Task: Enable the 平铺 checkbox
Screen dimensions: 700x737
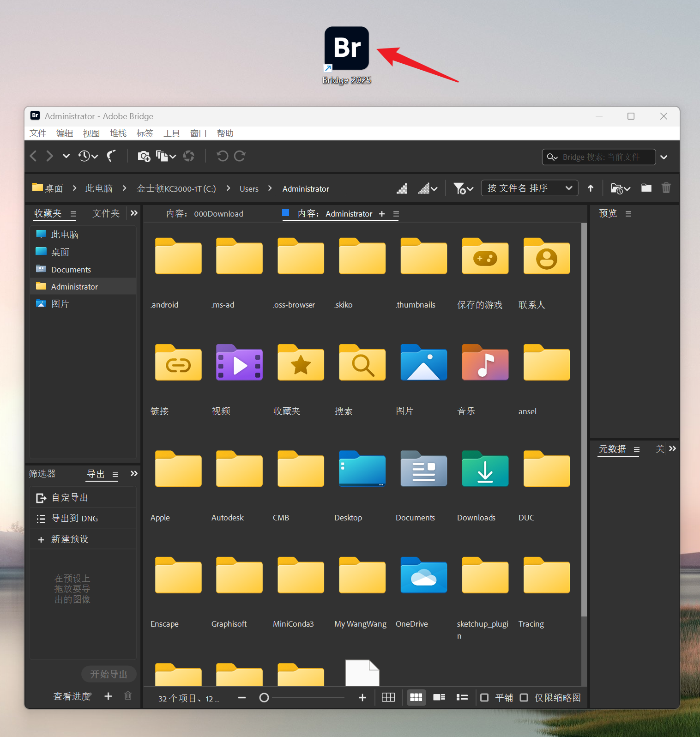Action: click(484, 697)
